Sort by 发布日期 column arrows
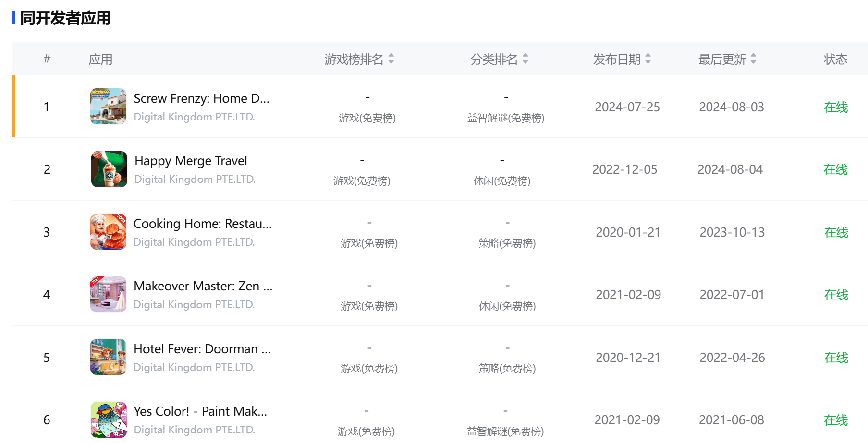This screenshot has height=443, width=868. [x=648, y=59]
